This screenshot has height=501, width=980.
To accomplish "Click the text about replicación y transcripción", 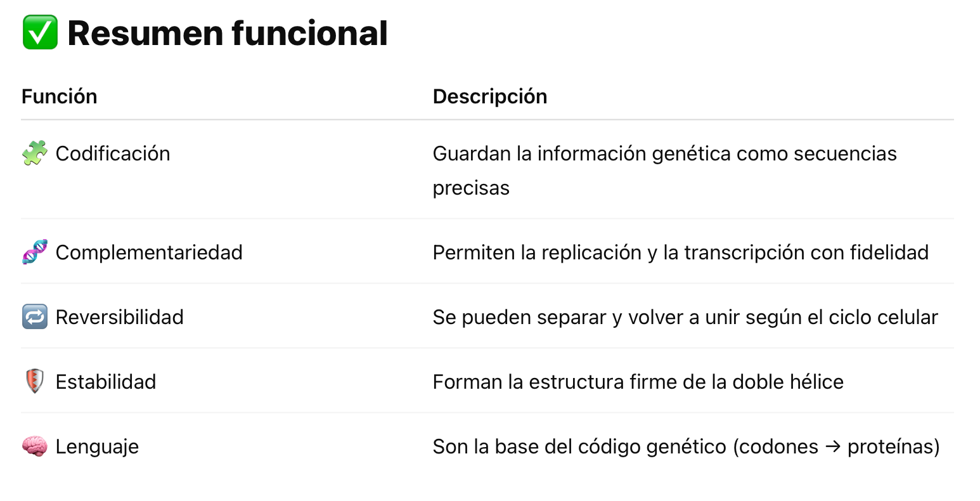I will [x=681, y=252].
